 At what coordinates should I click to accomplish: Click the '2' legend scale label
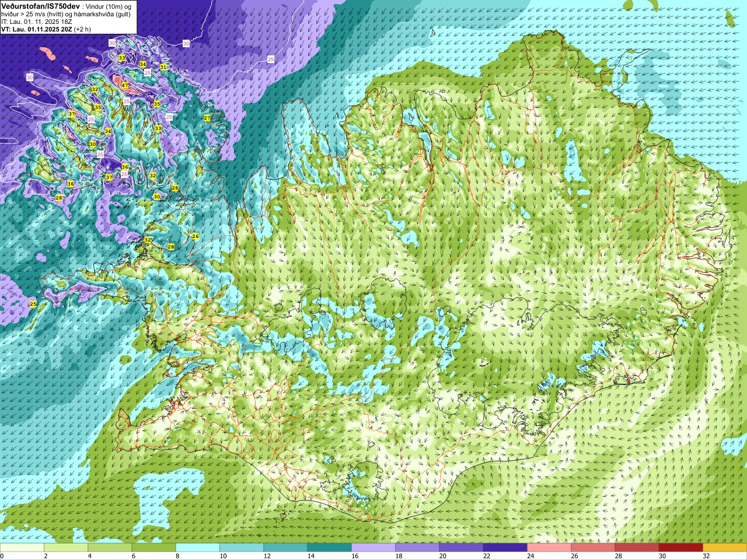(x=46, y=556)
